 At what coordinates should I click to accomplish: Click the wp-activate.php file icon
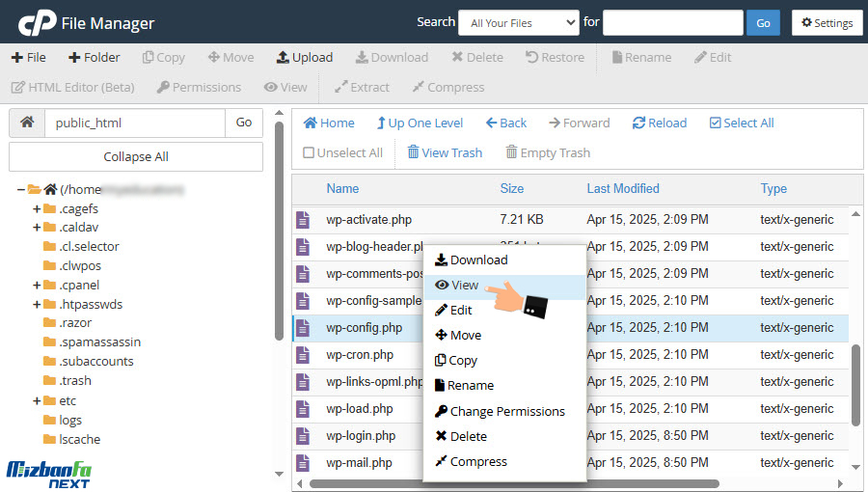click(304, 220)
